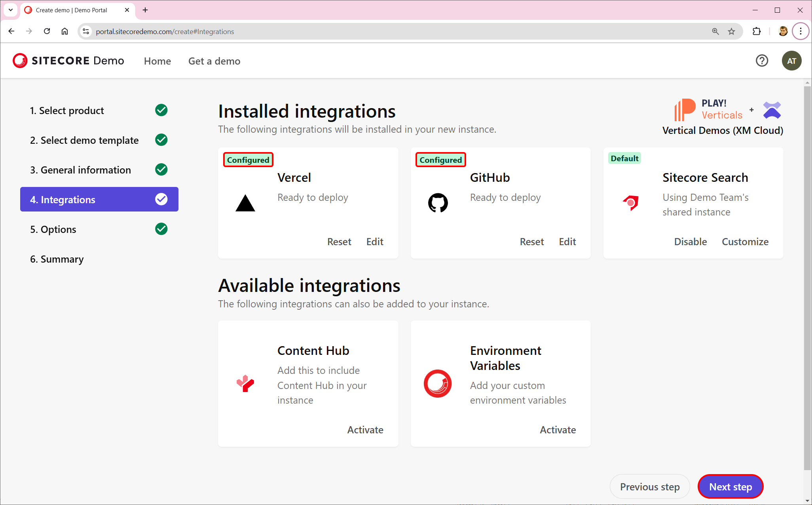This screenshot has width=812, height=505.
Task: Click the help question mark icon
Action: [761, 61]
